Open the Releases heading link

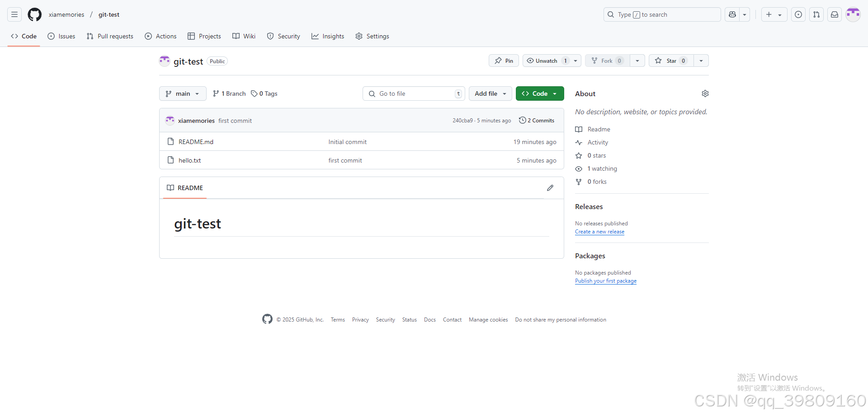point(589,206)
